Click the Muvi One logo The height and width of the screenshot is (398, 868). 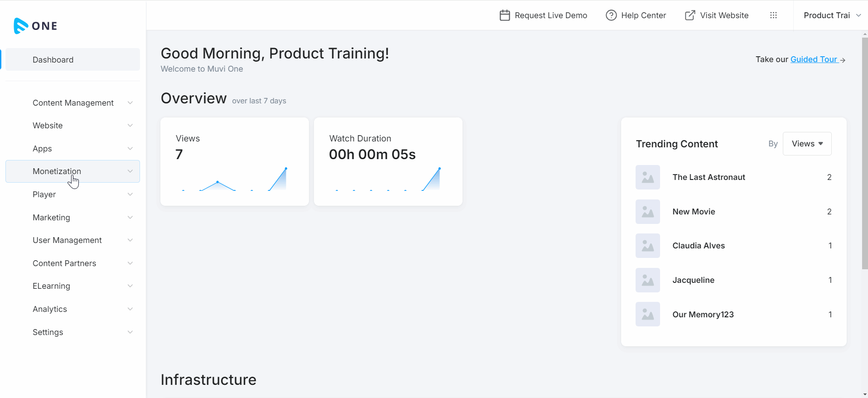click(x=35, y=26)
